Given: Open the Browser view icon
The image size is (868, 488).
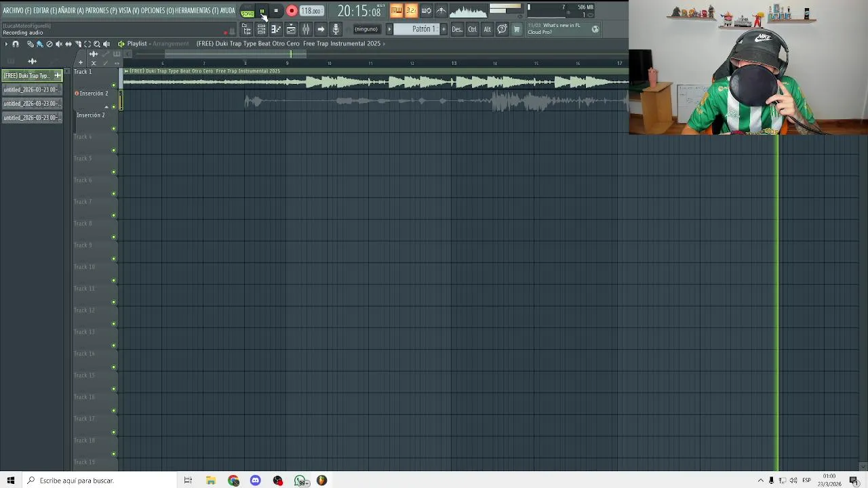Looking at the screenshot, I should pos(247,29).
